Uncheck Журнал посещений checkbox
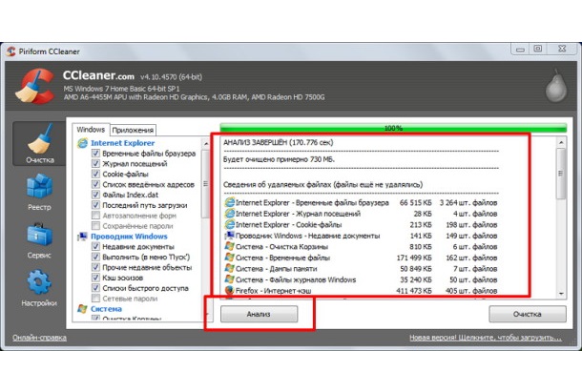The width and height of the screenshot is (582, 392). pos(95,164)
